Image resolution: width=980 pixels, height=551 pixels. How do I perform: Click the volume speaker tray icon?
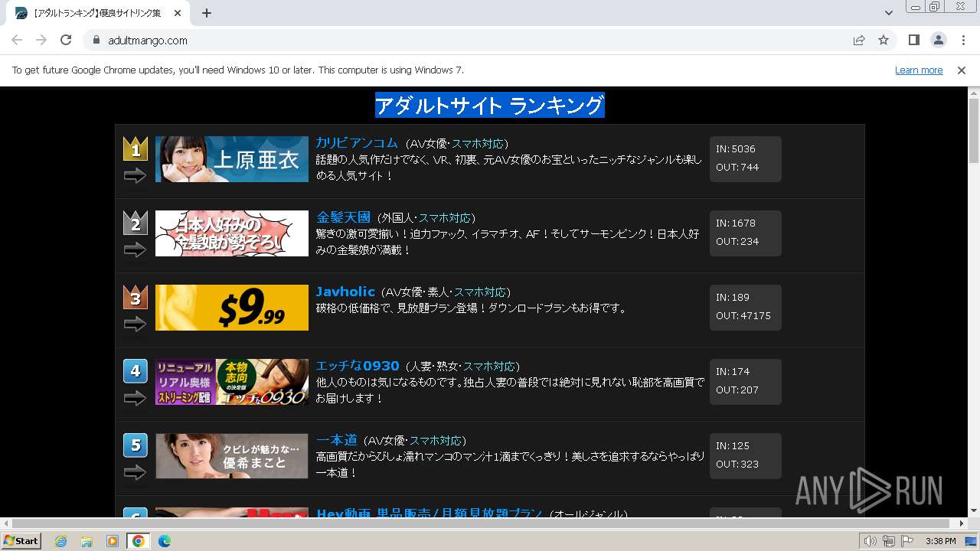click(871, 541)
